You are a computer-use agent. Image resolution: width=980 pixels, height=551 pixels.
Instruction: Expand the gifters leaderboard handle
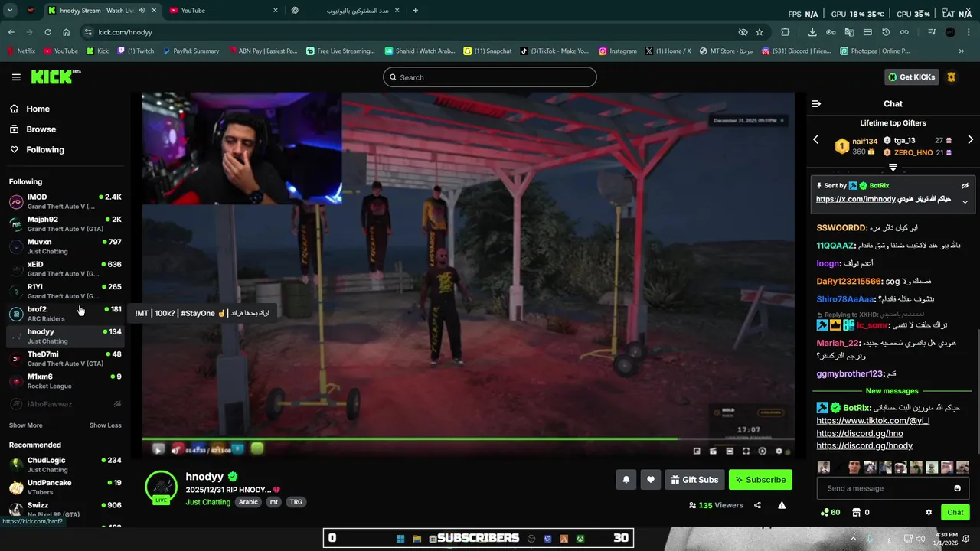coord(893,167)
